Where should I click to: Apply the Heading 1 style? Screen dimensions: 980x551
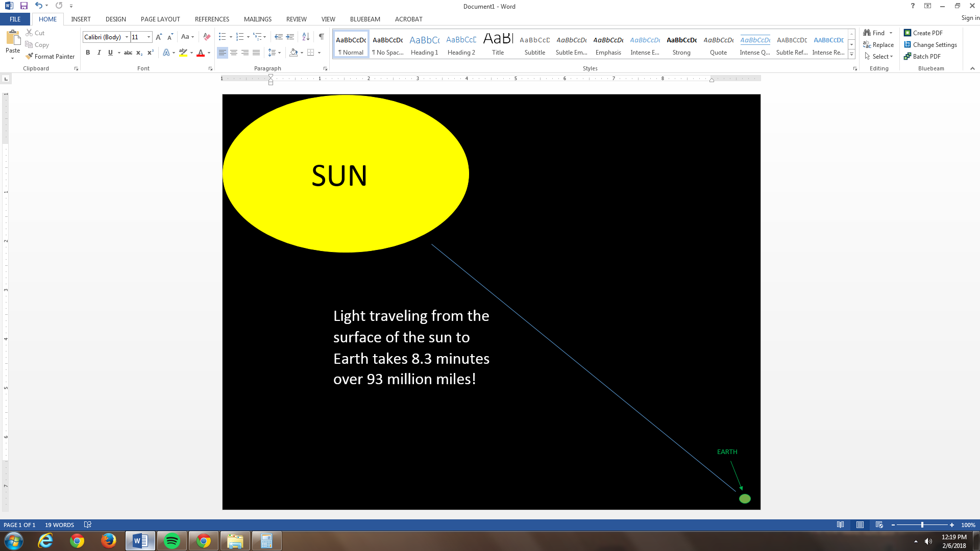[424, 45]
